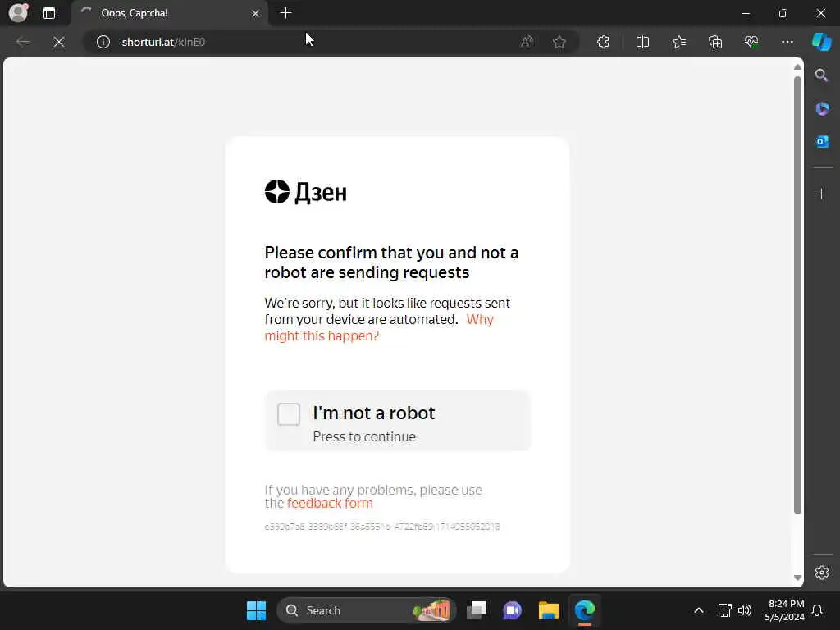
Task: Minimize the Edge window
Action: click(x=745, y=13)
